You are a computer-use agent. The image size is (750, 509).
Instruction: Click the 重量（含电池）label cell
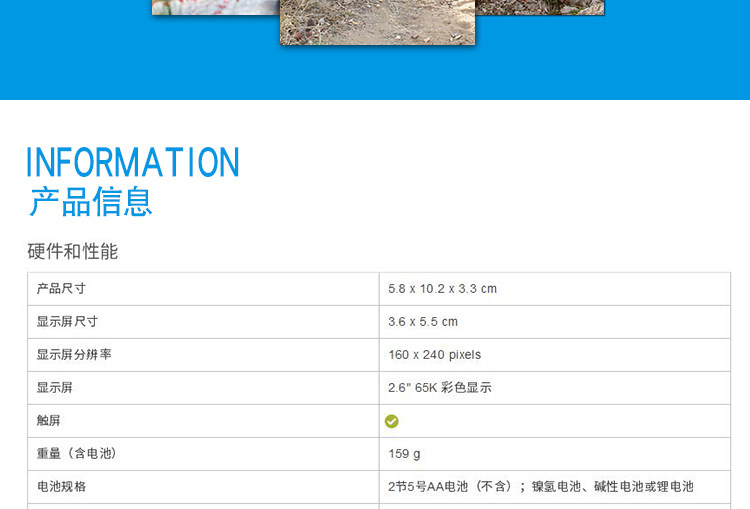[x=203, y=454]
